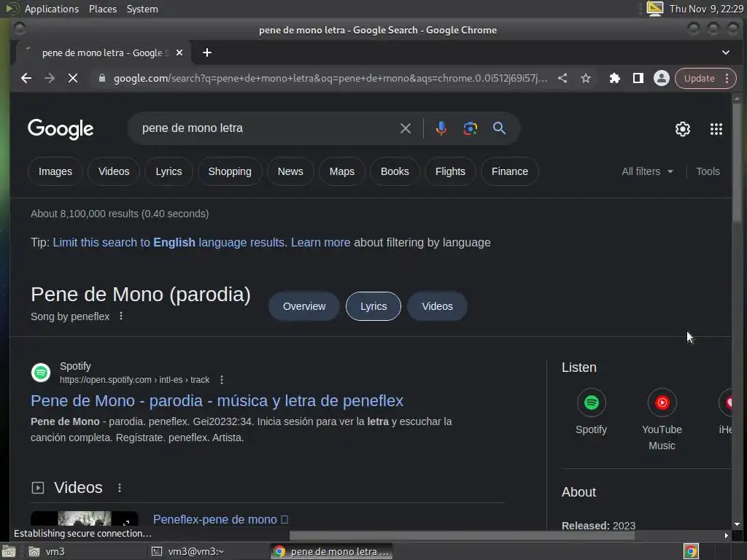Open the Chrome profile avatar
This screenshot has width=747, height=560.
click(661, 78)
